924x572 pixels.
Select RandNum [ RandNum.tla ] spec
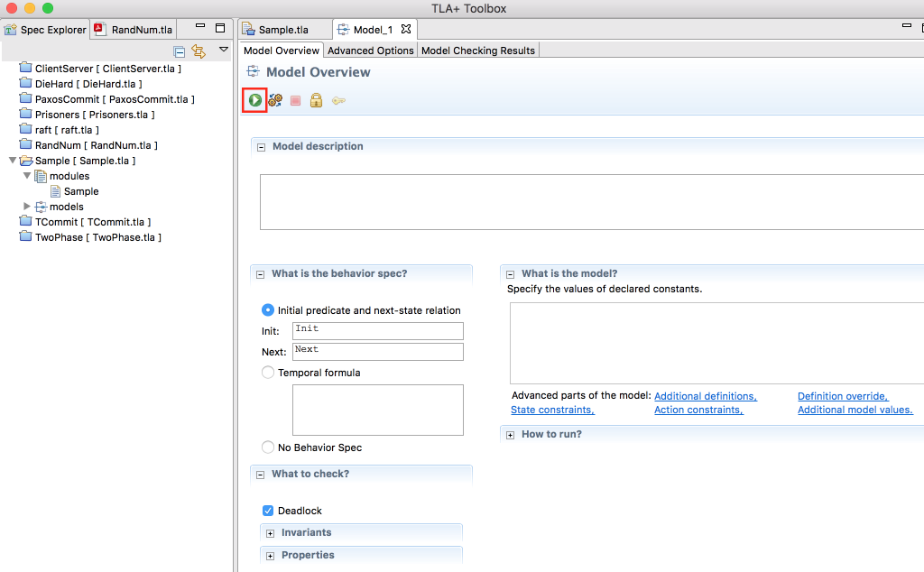click(x=88, y=145)
